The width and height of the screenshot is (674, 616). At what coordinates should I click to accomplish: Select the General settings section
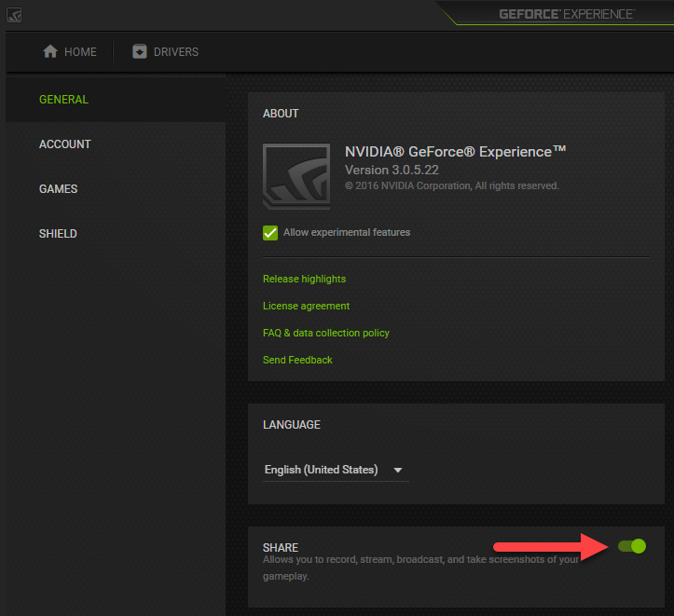pos(63,100)
